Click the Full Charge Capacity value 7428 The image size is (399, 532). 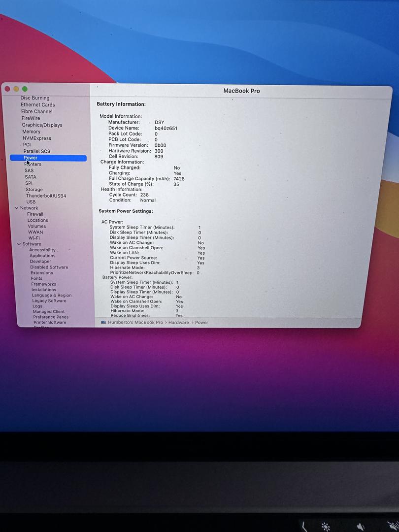[179, 179]
